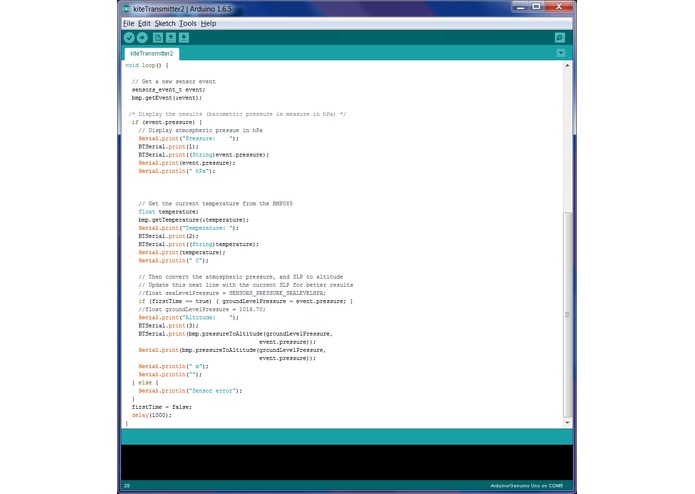Click the 'Serial.println("Sensor error");' line
The image size is (695, 494).
[190, 391]
